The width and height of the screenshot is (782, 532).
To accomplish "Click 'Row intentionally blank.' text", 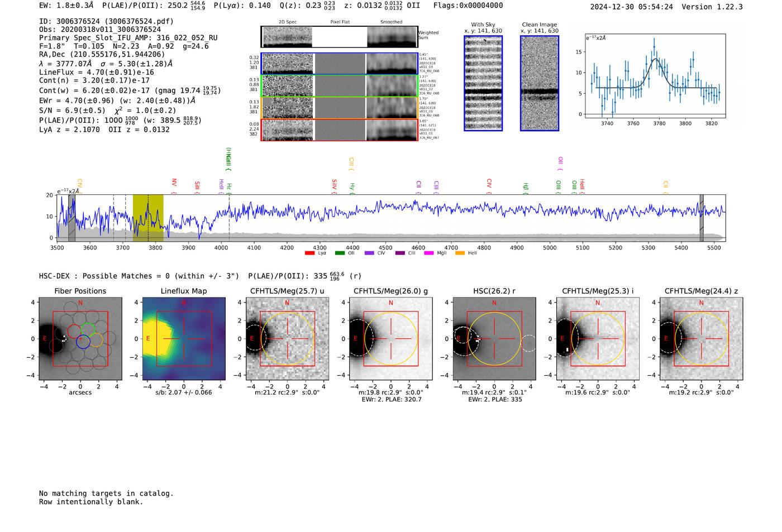I will (x=91, y=502).
